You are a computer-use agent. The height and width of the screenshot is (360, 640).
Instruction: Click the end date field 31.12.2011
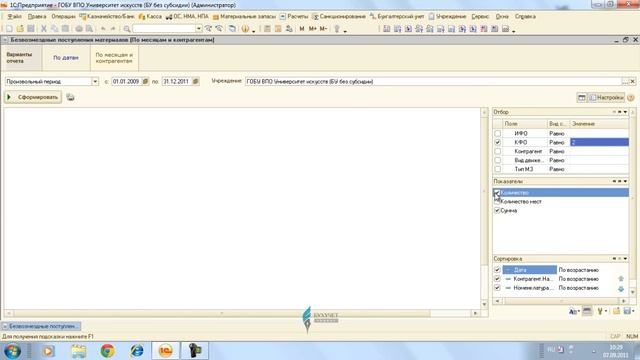(x=176, y=82)
